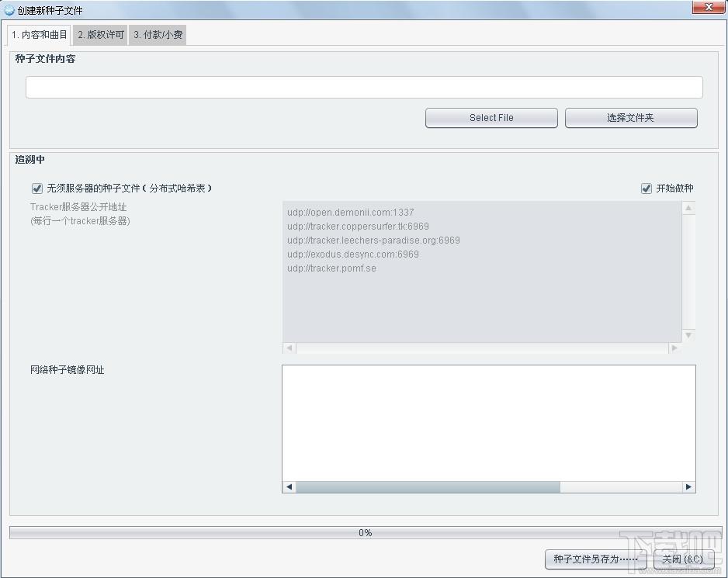Toggle the 开始做种 checkbox
The width and height of the screenshot is (728, 578).
(x=647, y=188)
